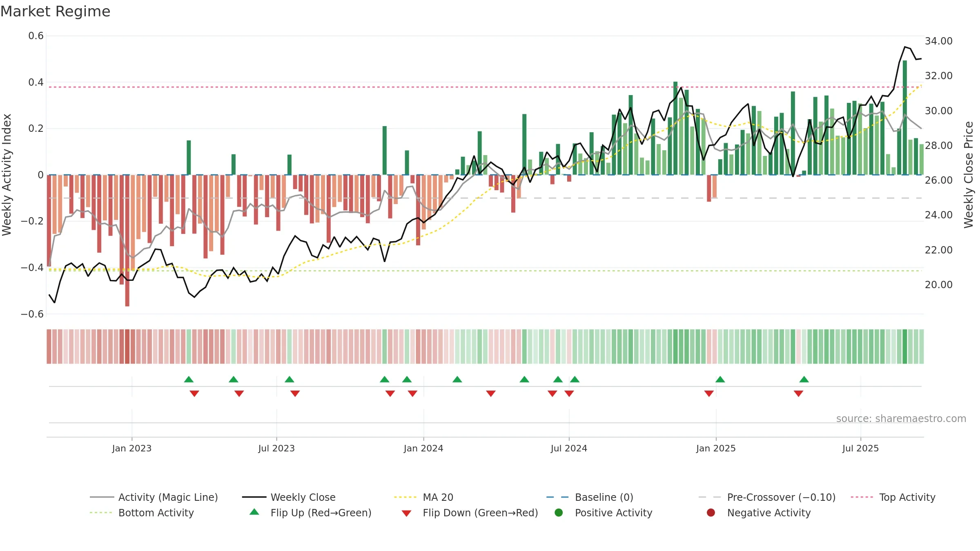
Task: Click the Jan 2023 axis label
Action: tap(132, 448)
